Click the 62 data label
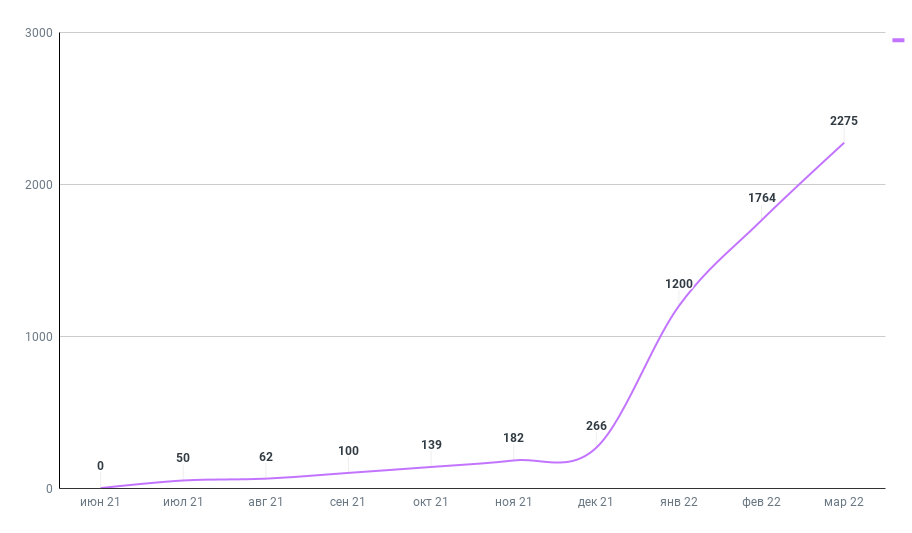This screenshot has height=533, width=912. pyautogui.click(x=266, y=457)
